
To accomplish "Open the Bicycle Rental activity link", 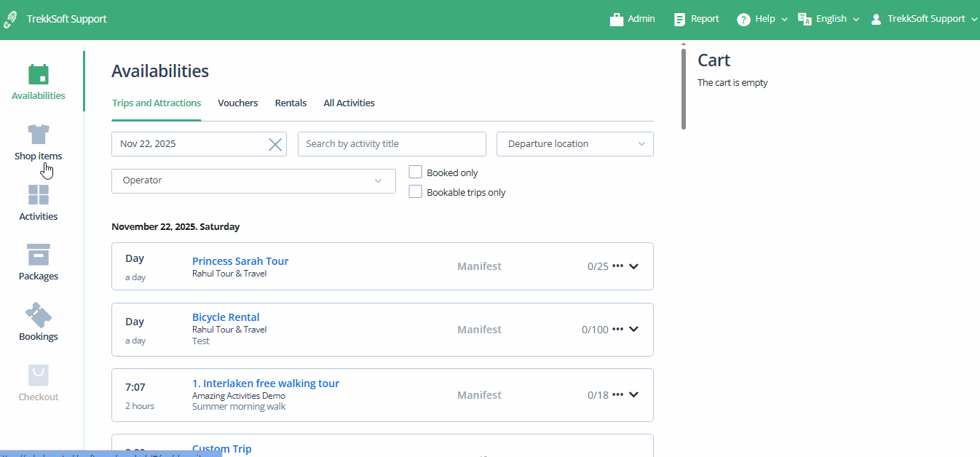I will pos(226,317).
